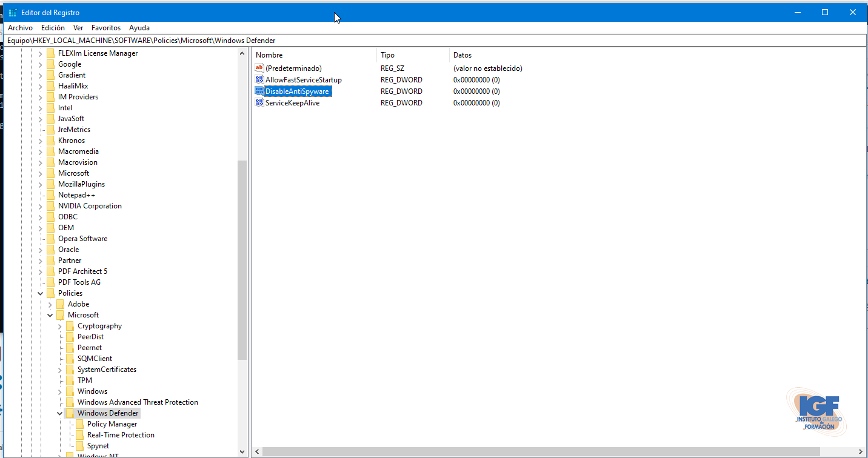Click the folder icon of Real-Time Protection key
The height and width of the screenshot is (458, 868).
(x=79, y=435)
